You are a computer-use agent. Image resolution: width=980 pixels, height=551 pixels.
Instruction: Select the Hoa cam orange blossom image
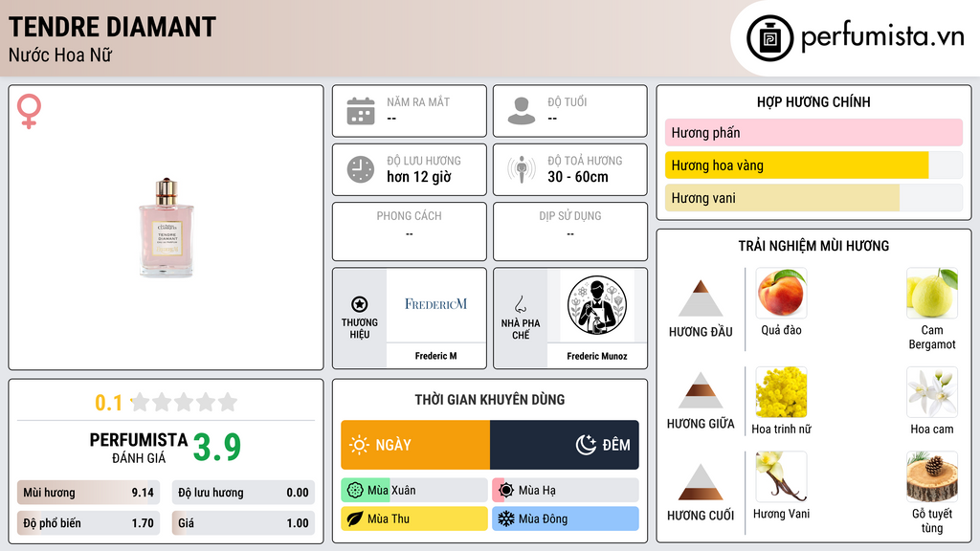[x=932, y=392]
